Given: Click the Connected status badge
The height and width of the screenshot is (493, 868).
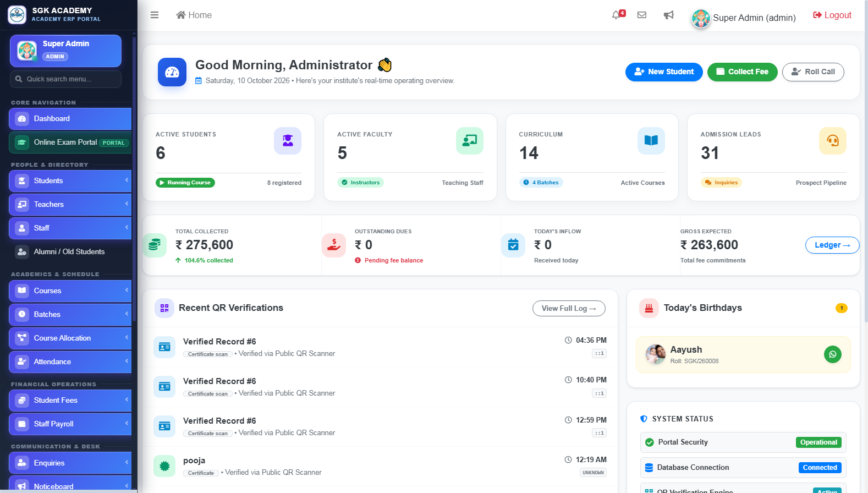Looking at the screenshot, I should point(820,468).
